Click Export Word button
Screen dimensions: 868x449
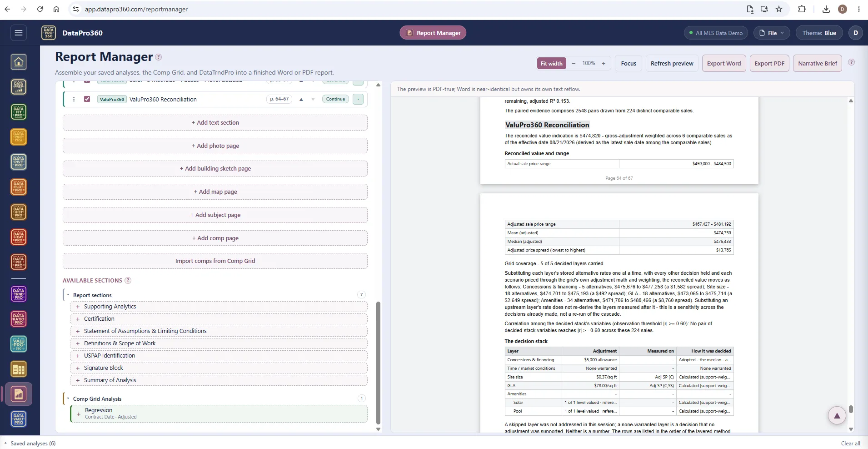click(x=723, y=64)
